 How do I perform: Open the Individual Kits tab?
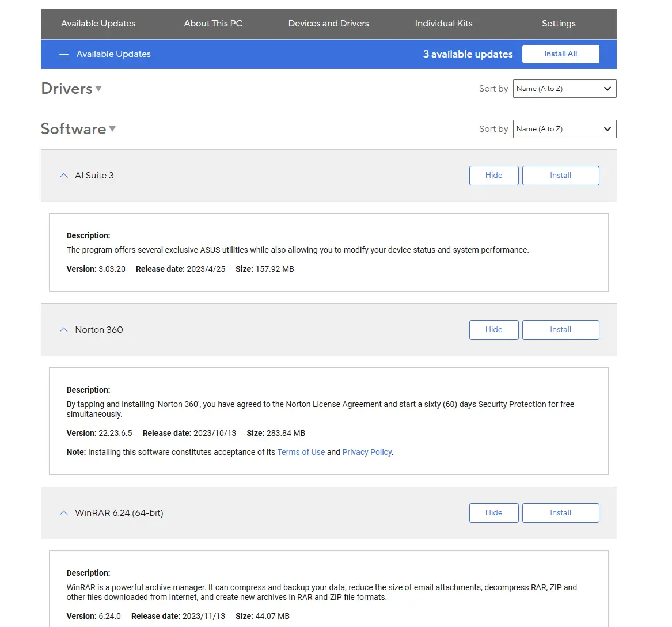[x=443, y=24]
